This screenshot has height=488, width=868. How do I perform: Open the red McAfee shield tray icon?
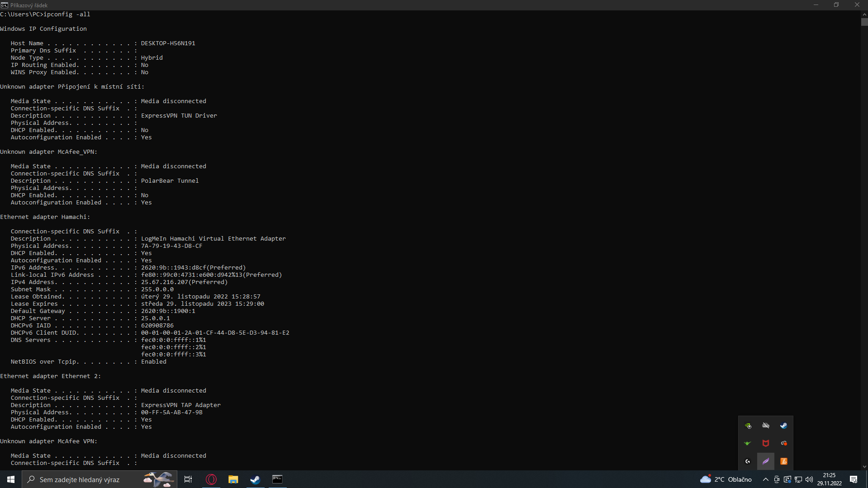[766, 443]
